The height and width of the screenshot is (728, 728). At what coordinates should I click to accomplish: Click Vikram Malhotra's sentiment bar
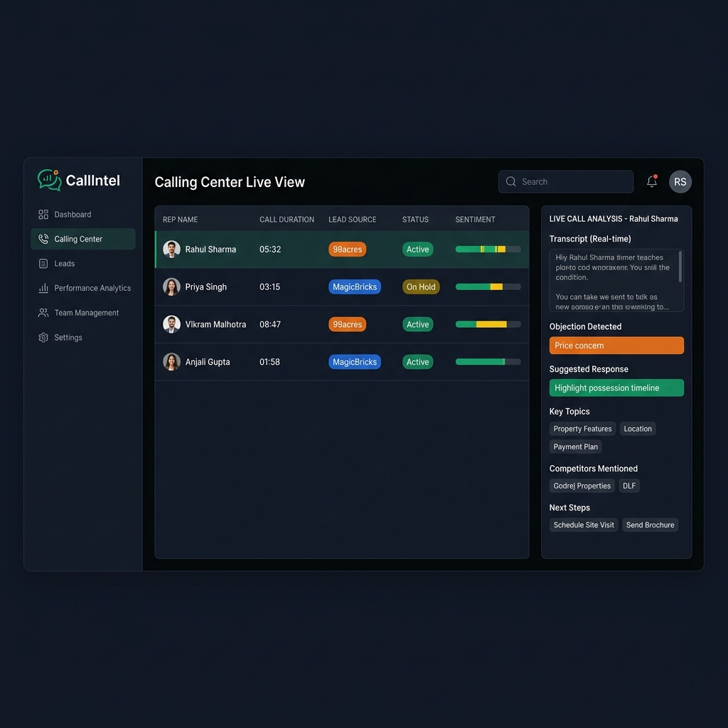pyautogui.click(x=488, y=324)
